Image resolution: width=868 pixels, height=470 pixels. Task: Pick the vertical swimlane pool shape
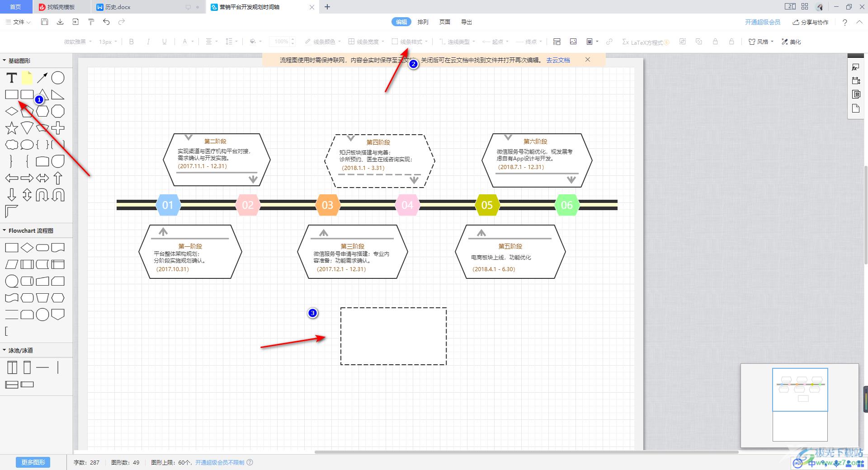pos(12,367)
